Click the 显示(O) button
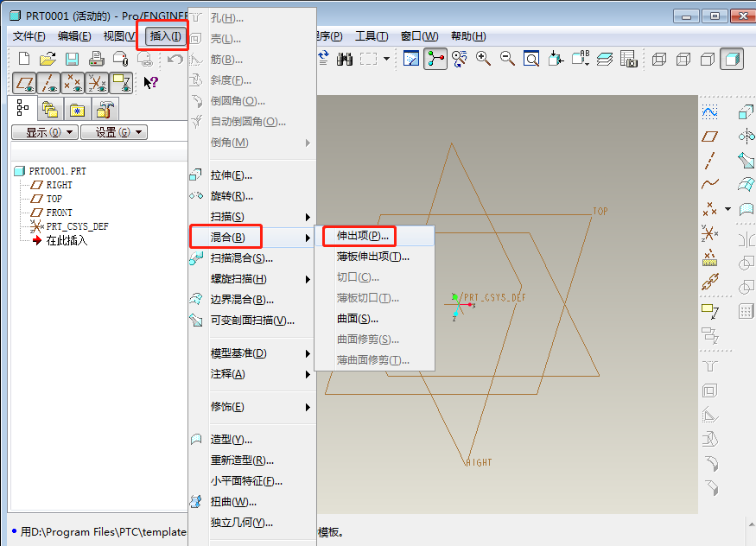This screenshot has width=756, height=546. click(x=44, y=131)
